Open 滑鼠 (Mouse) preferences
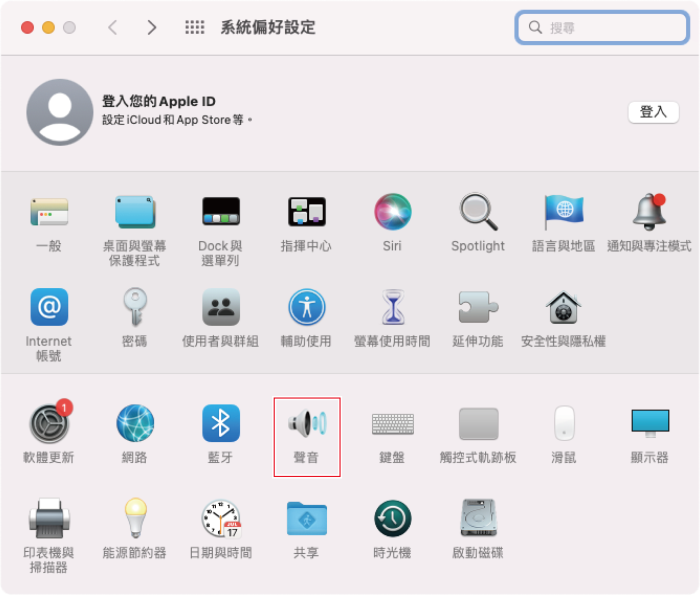The height and width of the screenshot is (595, 700). coord(564,423)
